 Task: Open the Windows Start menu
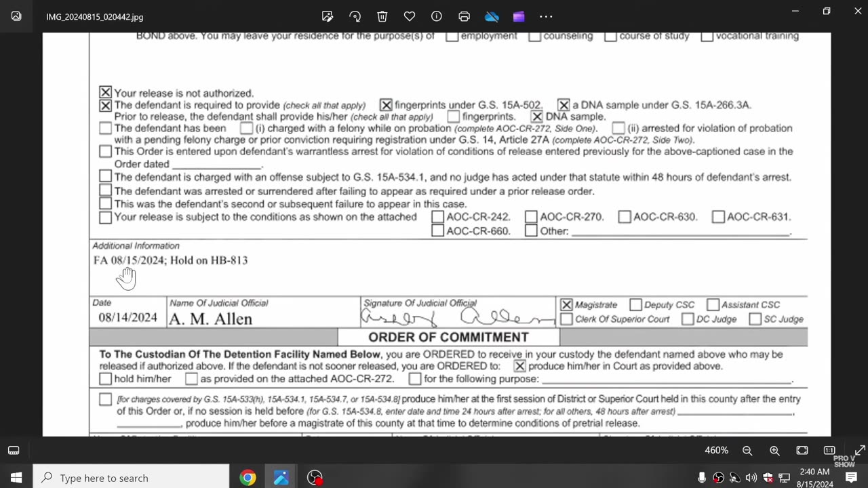tap(16, 478)
